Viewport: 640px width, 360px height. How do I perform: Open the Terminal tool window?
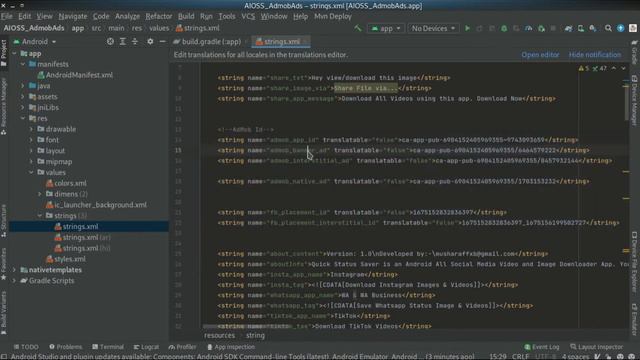tap(108, 347)
